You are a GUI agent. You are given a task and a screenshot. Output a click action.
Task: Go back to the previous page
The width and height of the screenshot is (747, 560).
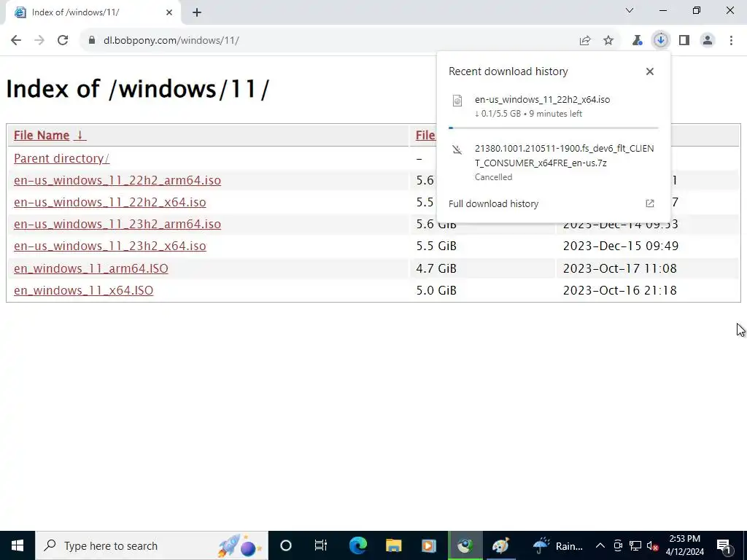(16, 41)
